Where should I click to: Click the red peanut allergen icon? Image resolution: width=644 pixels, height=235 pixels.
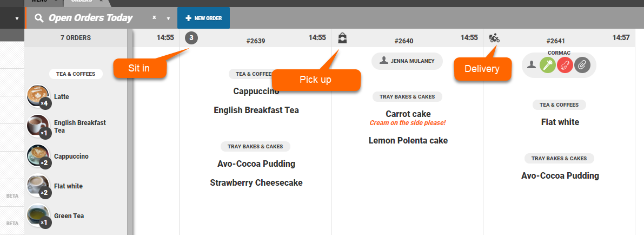pyautogui.click(x=565, y=66)
